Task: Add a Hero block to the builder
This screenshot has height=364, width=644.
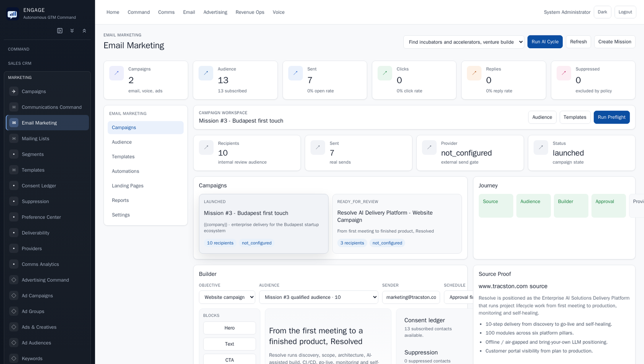Action: point(229,328)
